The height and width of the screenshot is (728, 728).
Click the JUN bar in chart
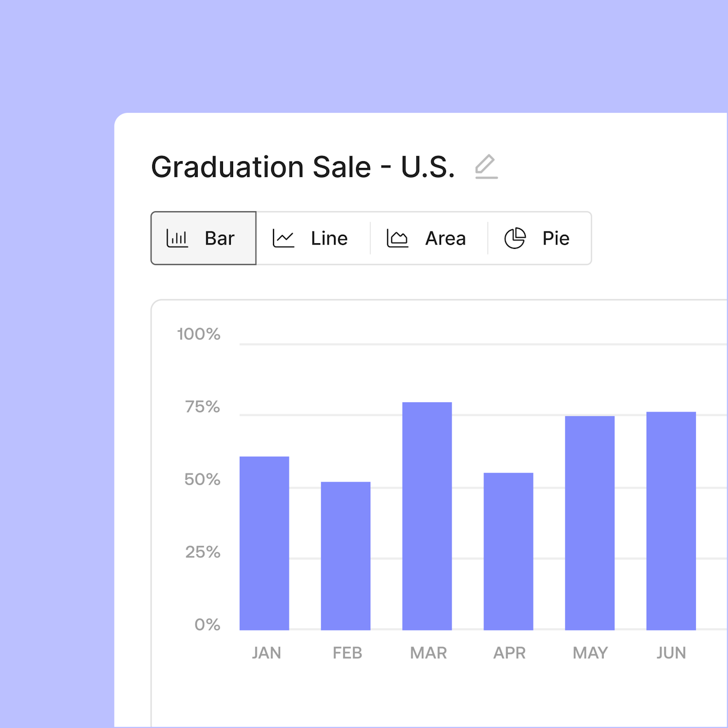click(x=671, y=521)
